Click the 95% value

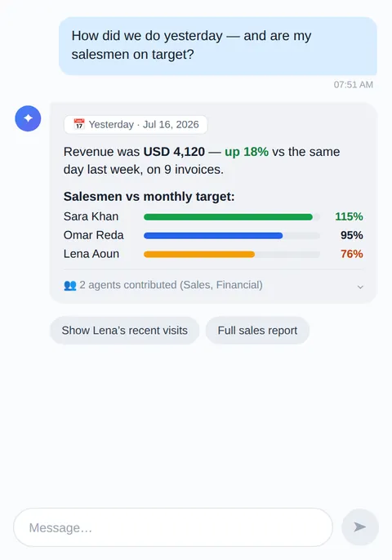(x=352, y=235)
